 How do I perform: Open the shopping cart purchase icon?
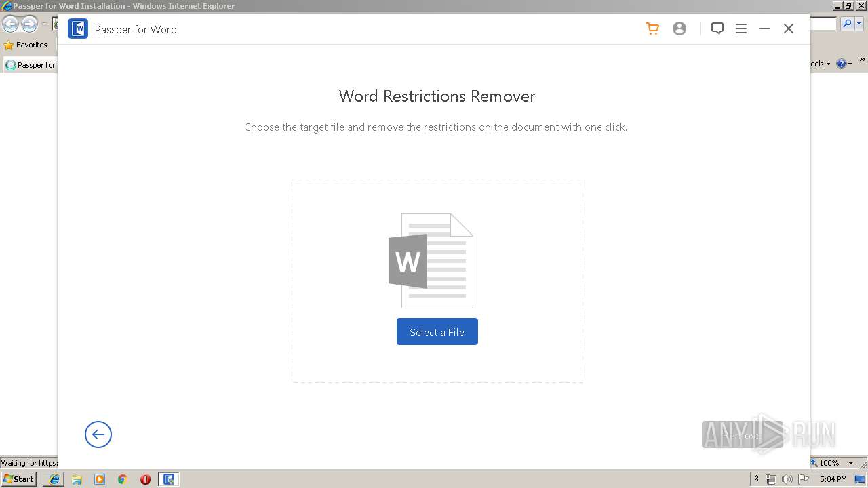[652, 28]
